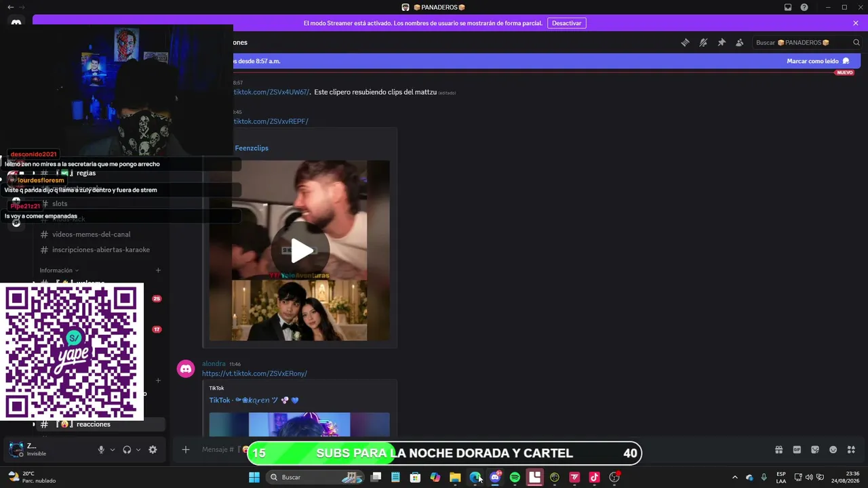Open Notepad from the taskbar

coord(396,477)
